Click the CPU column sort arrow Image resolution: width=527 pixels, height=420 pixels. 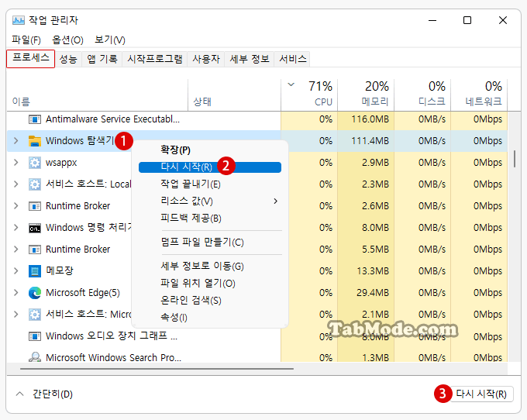(x=291, y=84)
